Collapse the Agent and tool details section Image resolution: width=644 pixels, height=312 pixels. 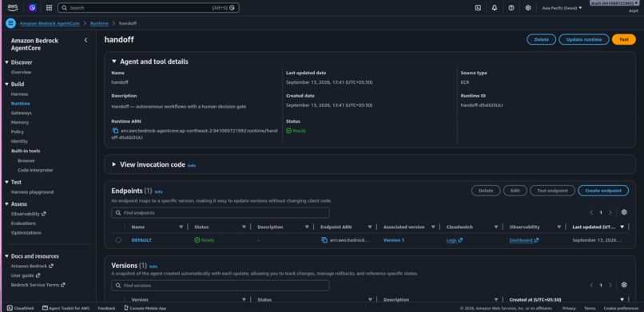[x=114, y=61]
